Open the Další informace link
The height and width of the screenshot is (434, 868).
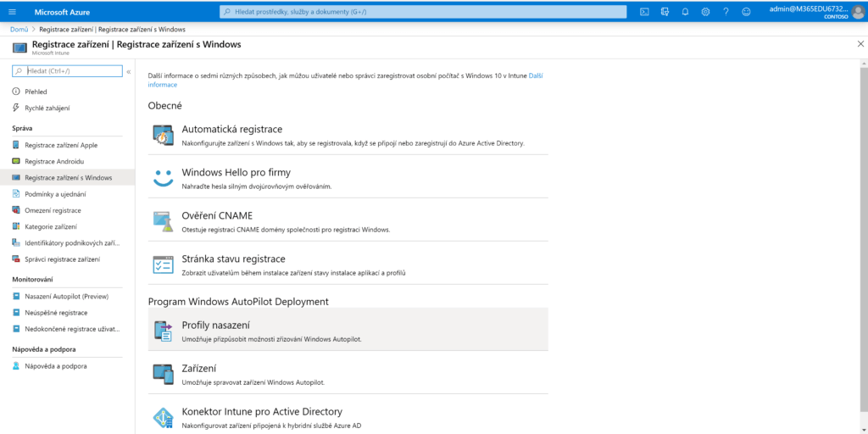tap(535, 75)
